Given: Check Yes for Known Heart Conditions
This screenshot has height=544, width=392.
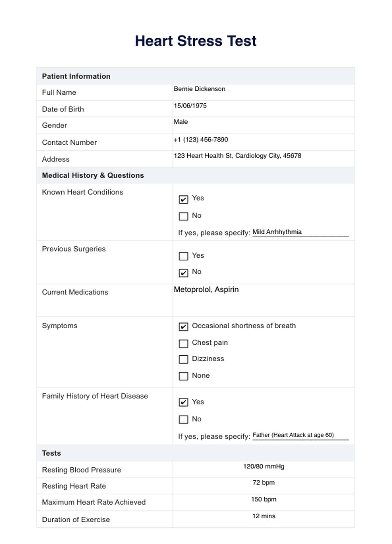Looking at the screenshot, I should [x=183, y=199].
